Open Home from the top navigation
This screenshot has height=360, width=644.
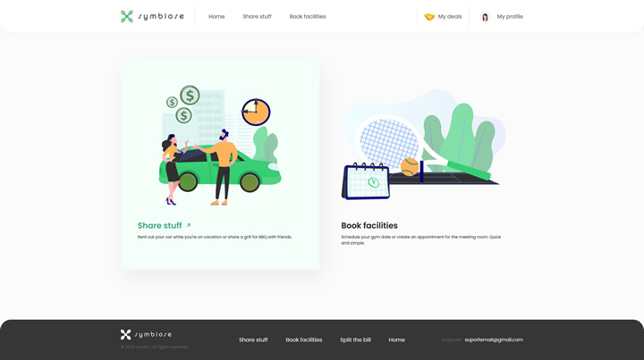coord(216,17)
